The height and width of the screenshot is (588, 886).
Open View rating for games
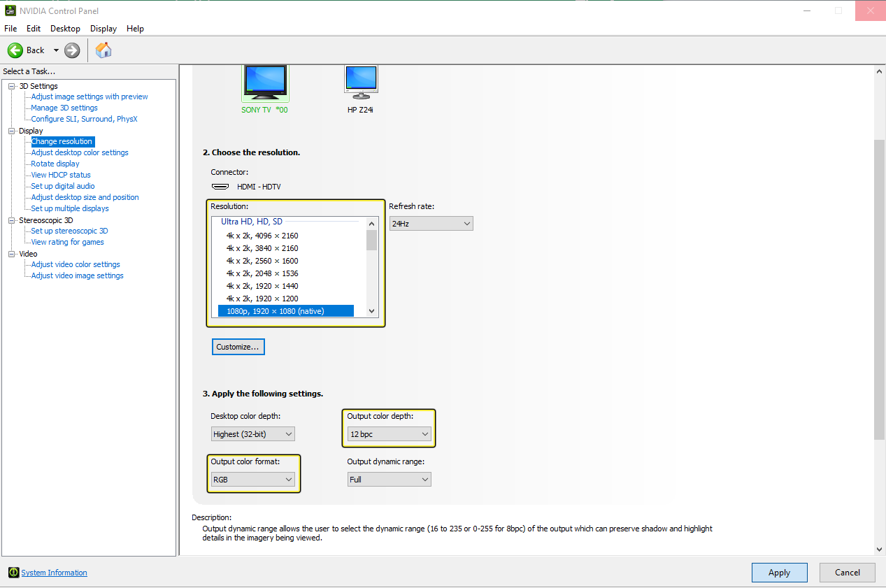pos(67,242)
